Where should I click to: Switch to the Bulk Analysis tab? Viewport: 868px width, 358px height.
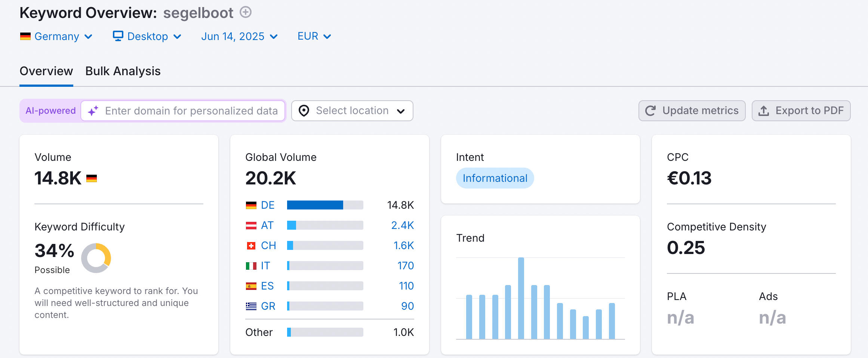pyautogui.click(x=123, y=71)
